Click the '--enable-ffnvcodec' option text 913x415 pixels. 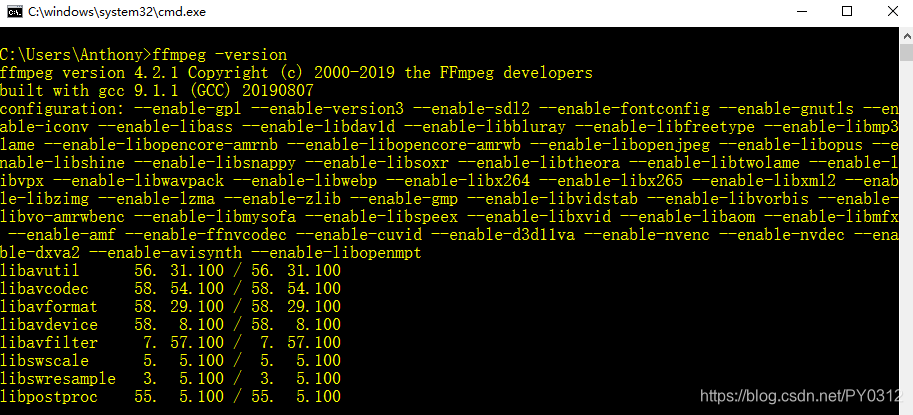(x=207, y=235)
